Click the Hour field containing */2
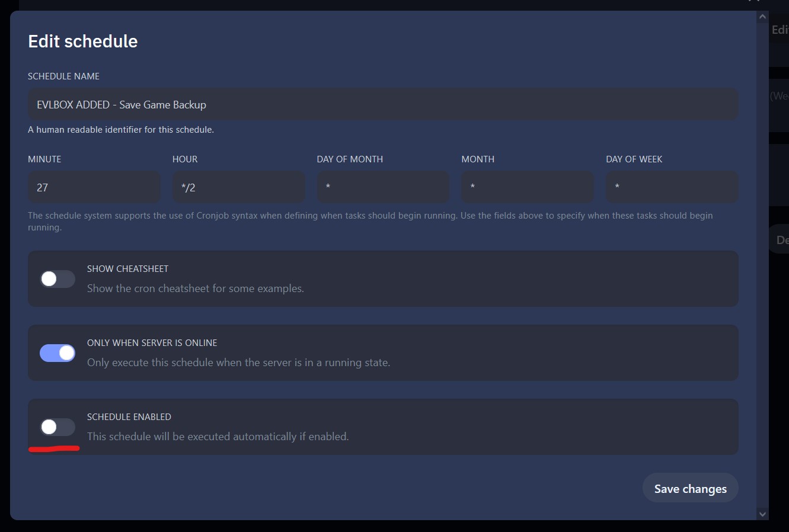 click(x=238, y=187)
